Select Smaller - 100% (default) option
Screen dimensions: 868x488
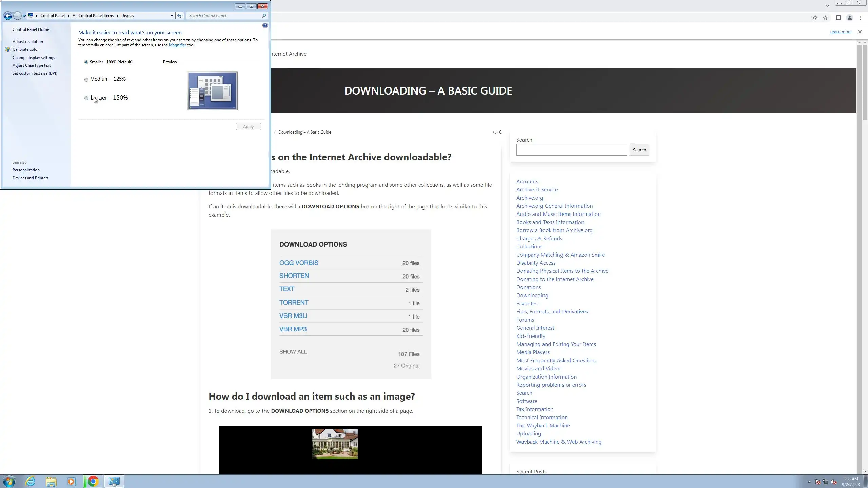86,62
